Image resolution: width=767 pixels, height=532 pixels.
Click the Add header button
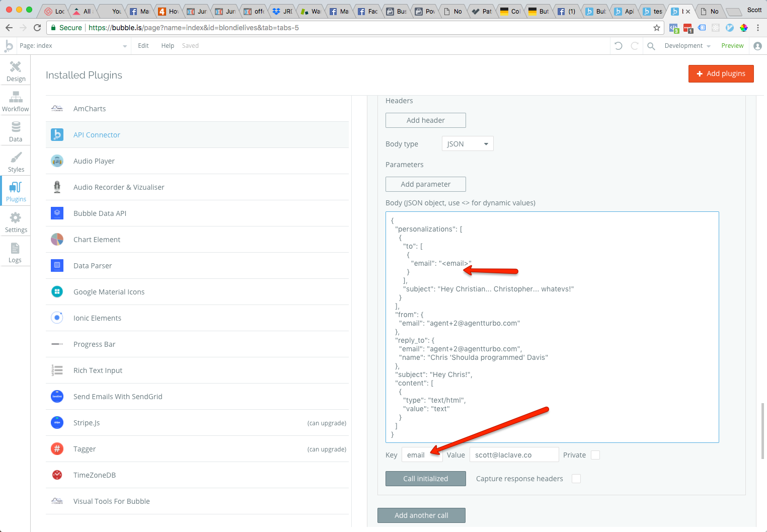tap(426, 120)
